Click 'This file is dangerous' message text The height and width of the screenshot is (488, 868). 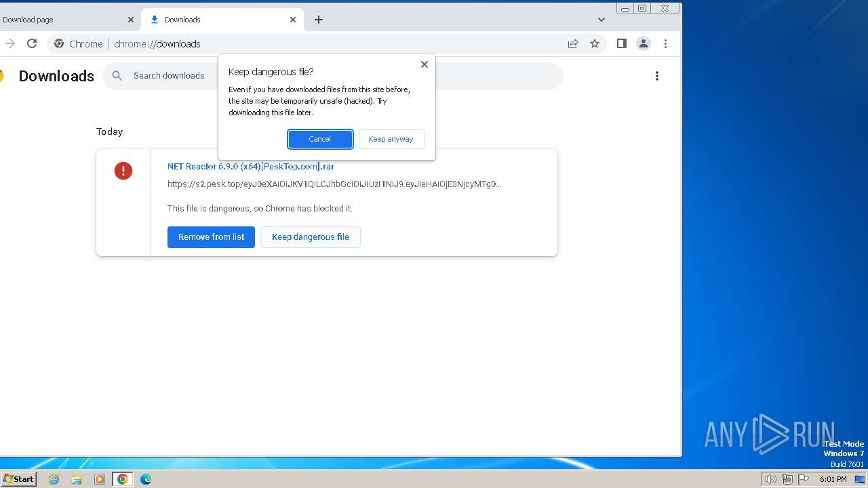pos(260,209)
